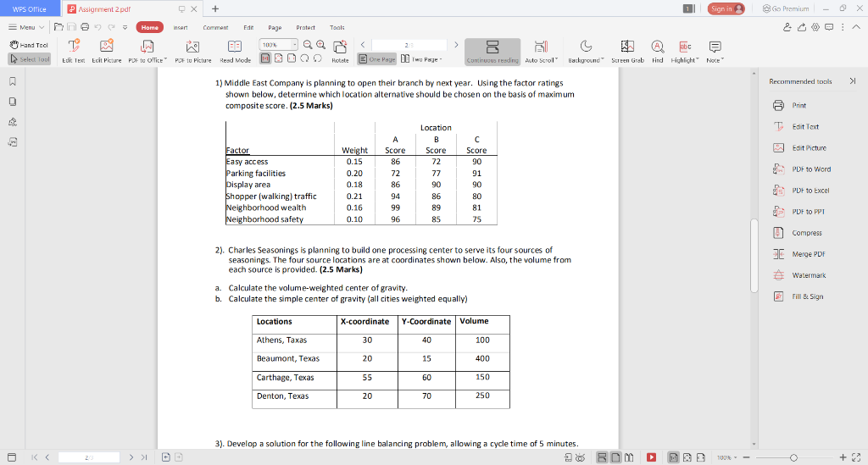
Task: Open the Auto Scroll dropdown
Action: (541, 51)
